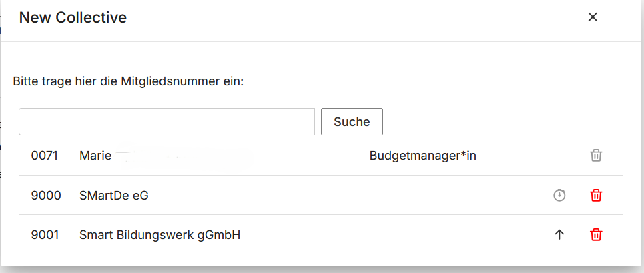Click the up arrow for Smart Bildungswerk gGmbH
This screenshot has width=644, height=273.
[559, 235]
